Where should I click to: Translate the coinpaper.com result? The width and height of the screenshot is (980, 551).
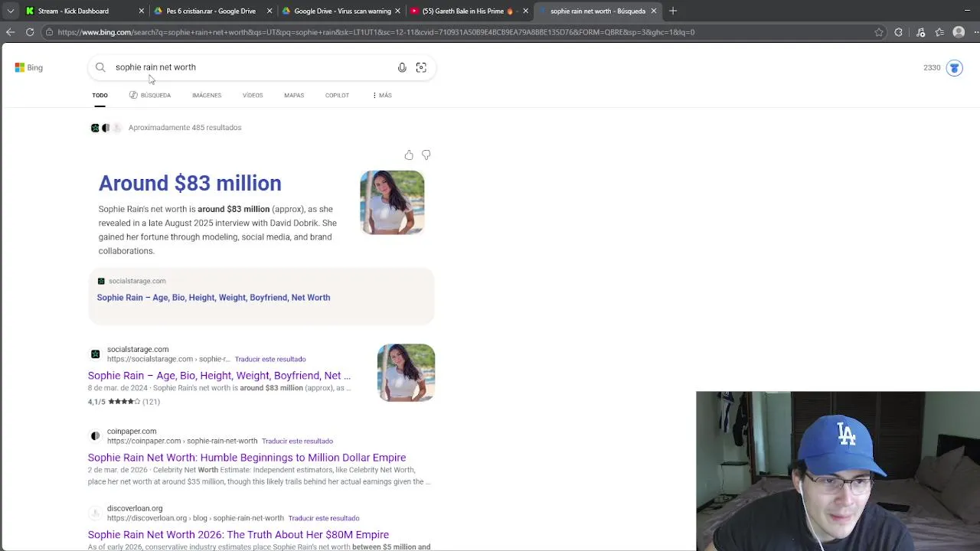297,441
